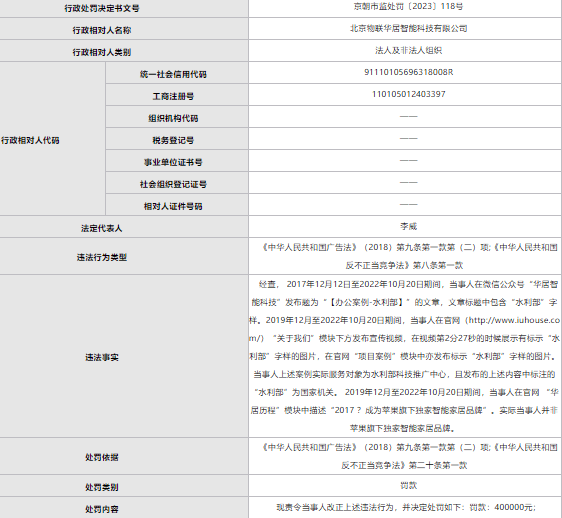Click the http://www.iuhouse.co URL text
The height and width of the screenshot is (518, 562).
tap(514, 320)
